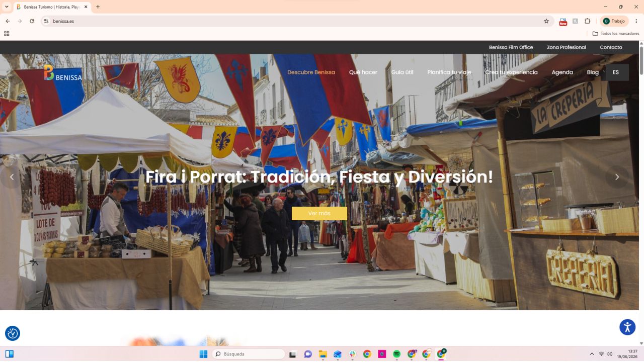Open Wi-Fi network settings in tray
Screen dimensions: 644x362
point(601,354)
